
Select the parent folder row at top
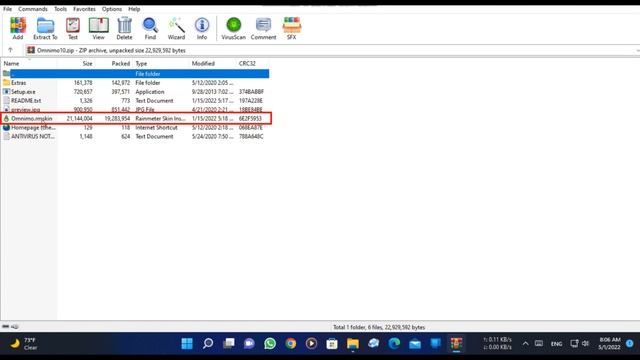135,73
